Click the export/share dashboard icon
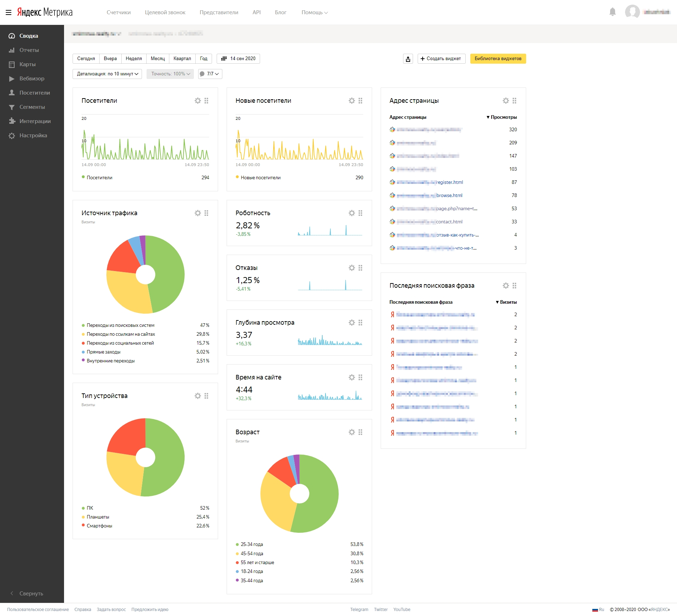 (x=408, y=59)
